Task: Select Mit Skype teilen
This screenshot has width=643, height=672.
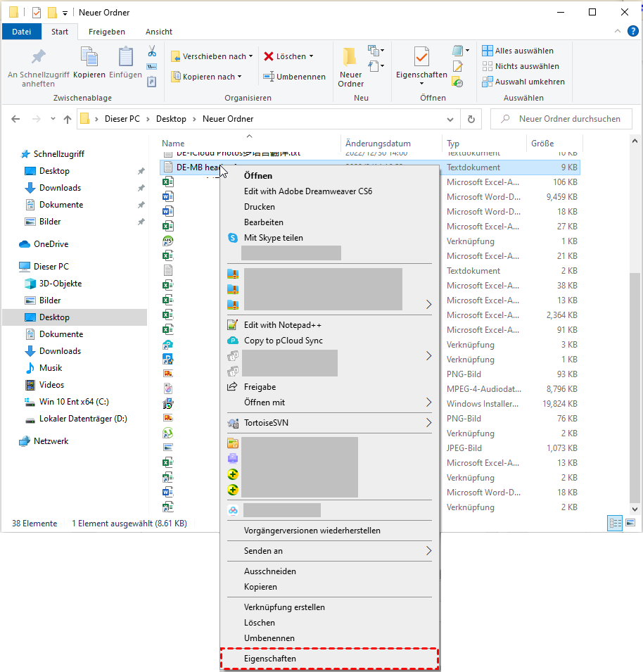Action: click(329, 237)
